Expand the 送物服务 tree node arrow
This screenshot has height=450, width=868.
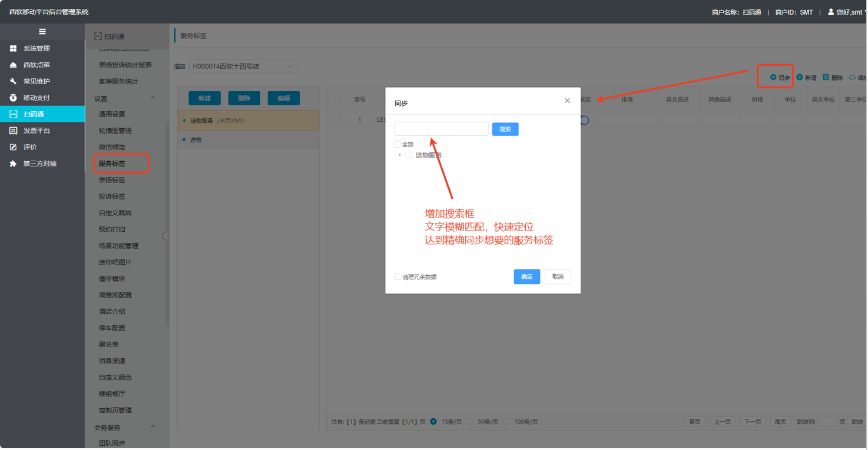point(400,155)
